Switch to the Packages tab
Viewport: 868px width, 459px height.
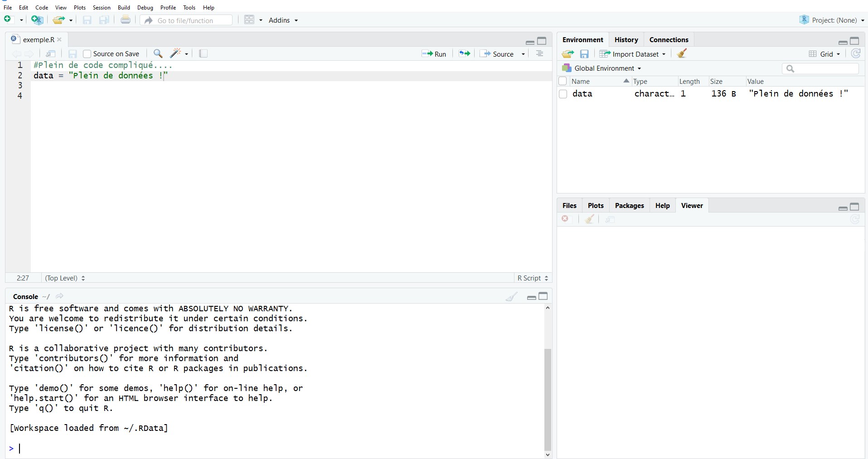point(629,206)
